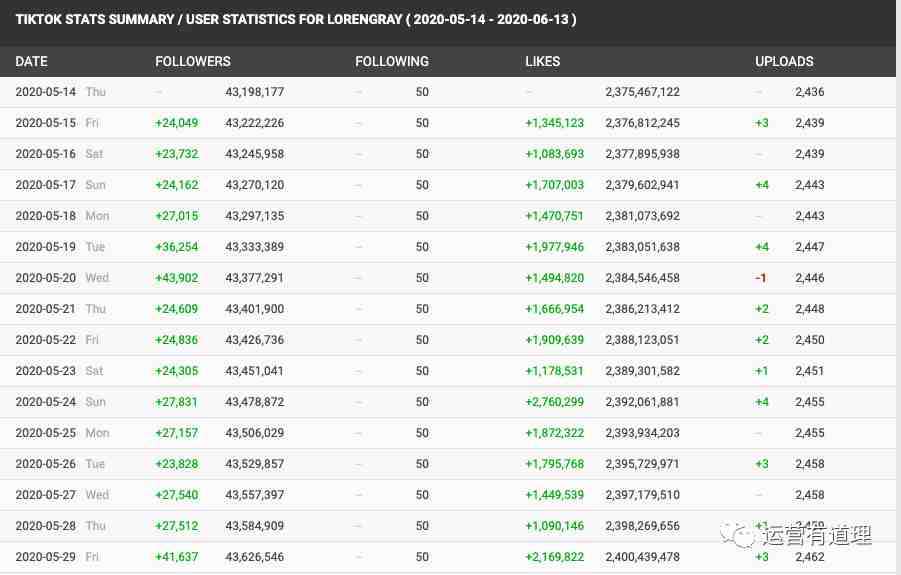Click likes total 2,397,179,510
901x575 pixels.
(642, 495)
